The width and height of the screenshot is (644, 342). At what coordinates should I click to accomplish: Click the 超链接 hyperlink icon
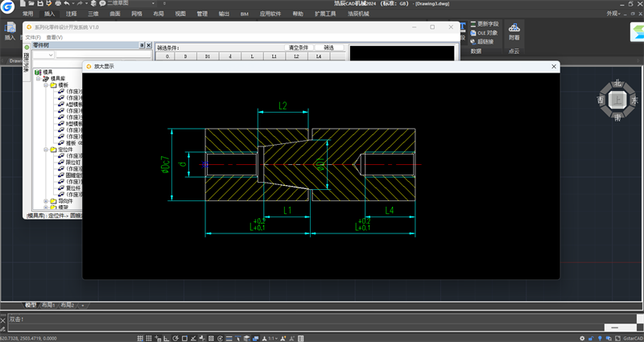(x=473, y=41)
